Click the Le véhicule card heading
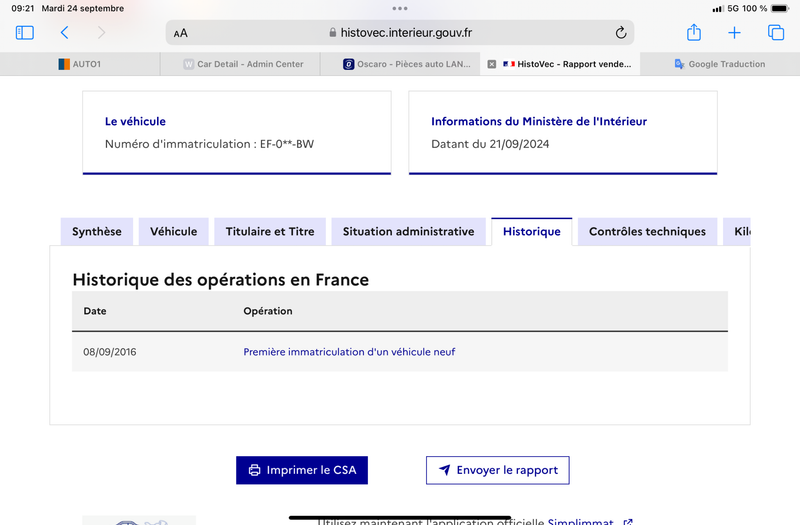This screenshot has height=525, width=800. pos(135,121)
